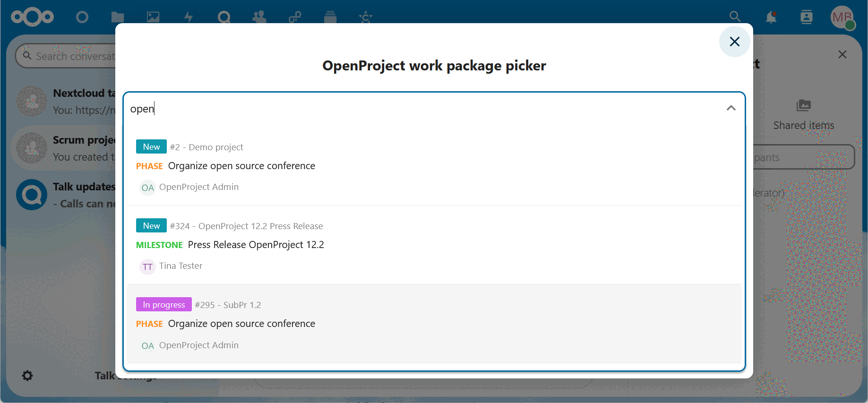This screenshot has height=403, width=868.
Task: Open the Deck app icon
Action: (330, 17)
